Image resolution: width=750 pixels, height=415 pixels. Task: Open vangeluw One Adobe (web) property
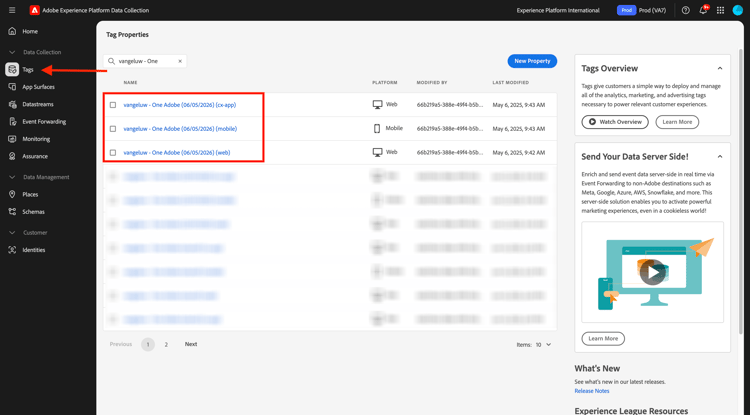coord(176,153)
